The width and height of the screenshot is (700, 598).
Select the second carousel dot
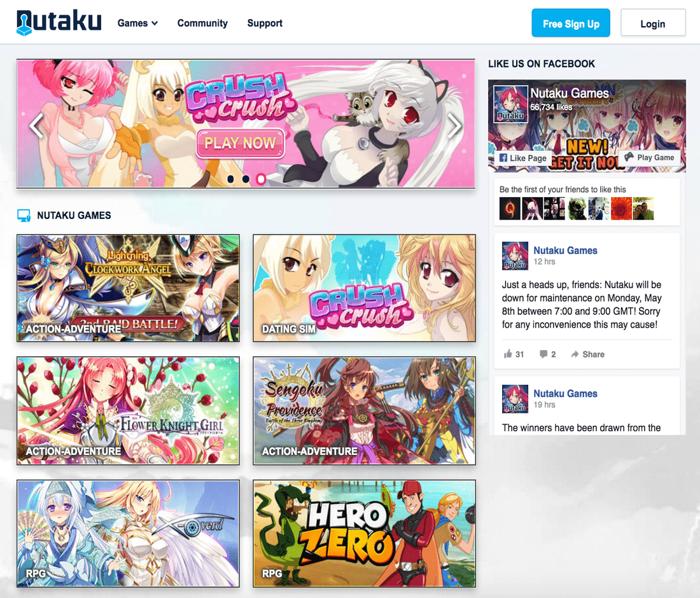[x=246, y=179]
